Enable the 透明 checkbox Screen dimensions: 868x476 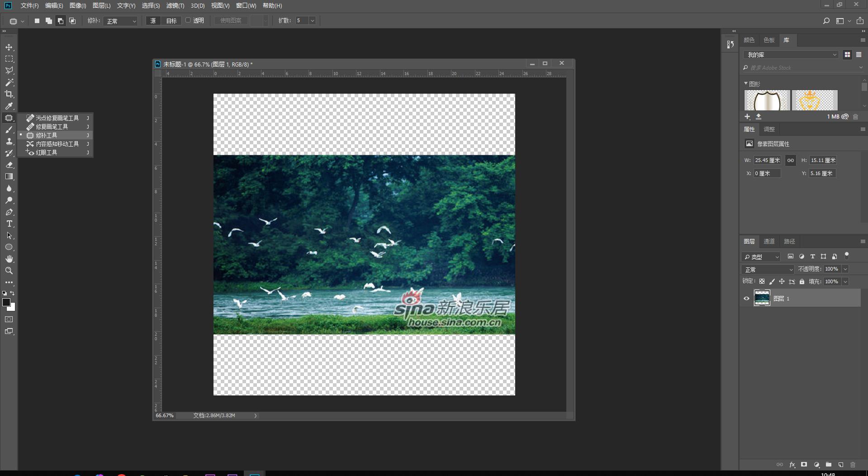click(188, 20)
